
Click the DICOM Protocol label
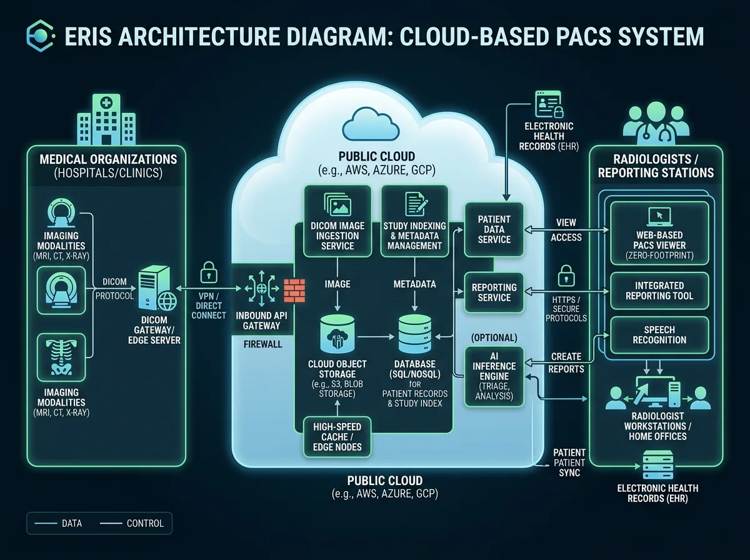(114, 290)
